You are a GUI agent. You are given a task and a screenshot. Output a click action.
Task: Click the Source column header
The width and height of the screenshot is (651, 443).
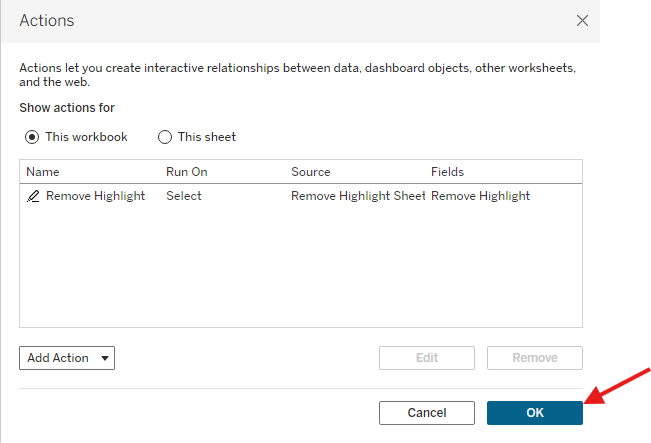[x=310, y=172]
